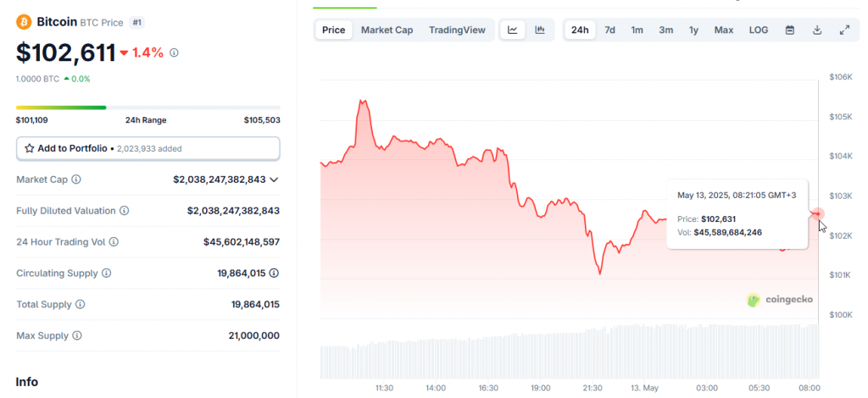
Task: Download the chart data
Action: (817, 30)
